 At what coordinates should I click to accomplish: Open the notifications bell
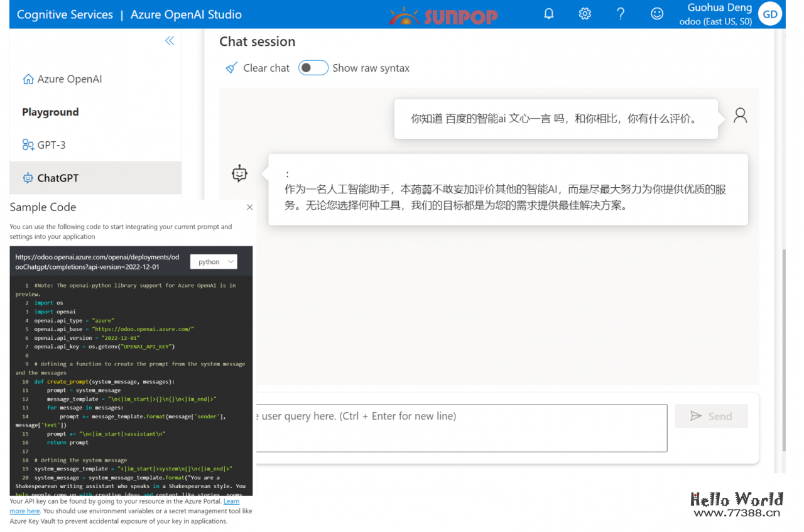click(548, 13)
